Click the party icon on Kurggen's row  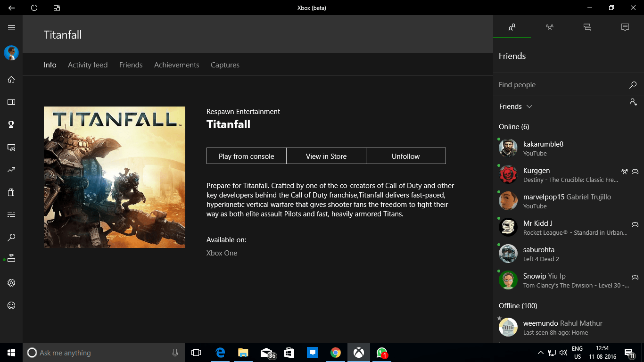[x=625, y=171]
